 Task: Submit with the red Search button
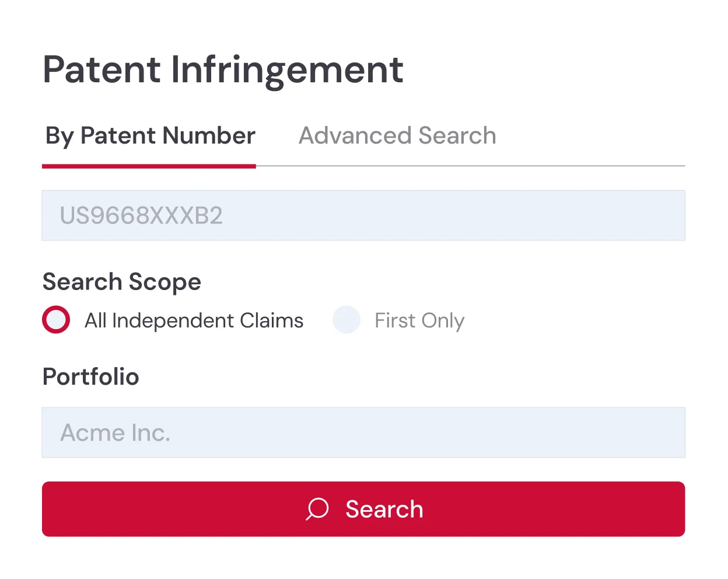point(363,509)
